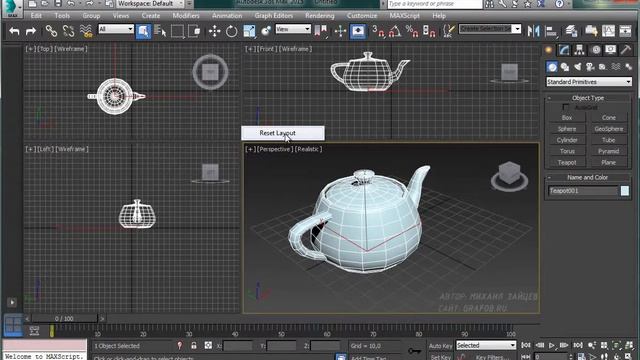640x360 pixels.
Task: Open the Create Selection Set dropdown
Action: pos(490,29)
